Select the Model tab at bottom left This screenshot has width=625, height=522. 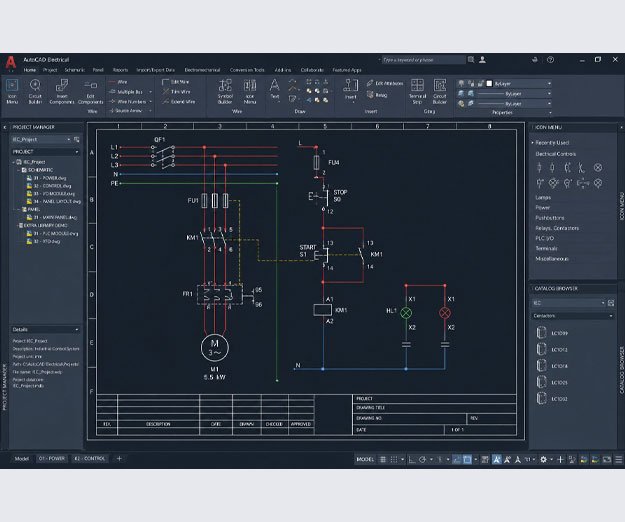tap(22, 459)
